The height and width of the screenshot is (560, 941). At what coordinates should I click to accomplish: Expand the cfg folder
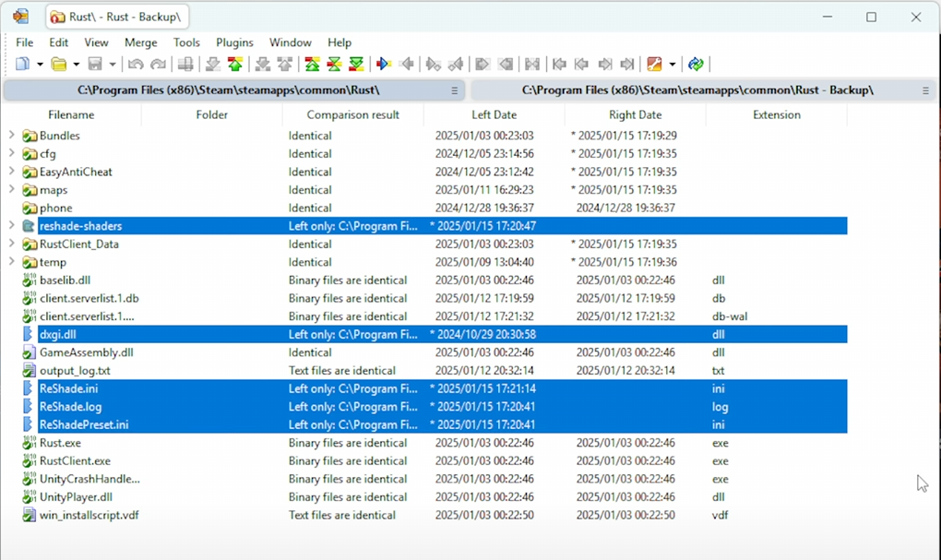tap(11, 153)
